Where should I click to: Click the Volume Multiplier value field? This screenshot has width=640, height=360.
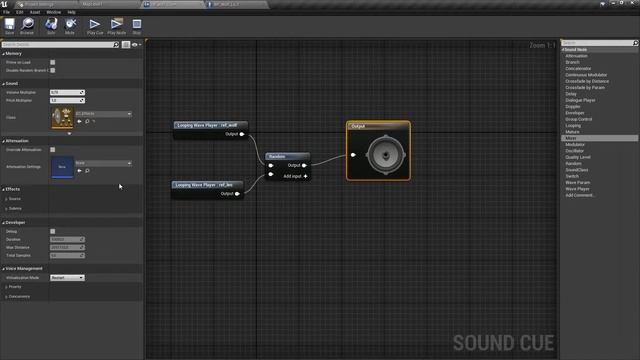(67, 93)
